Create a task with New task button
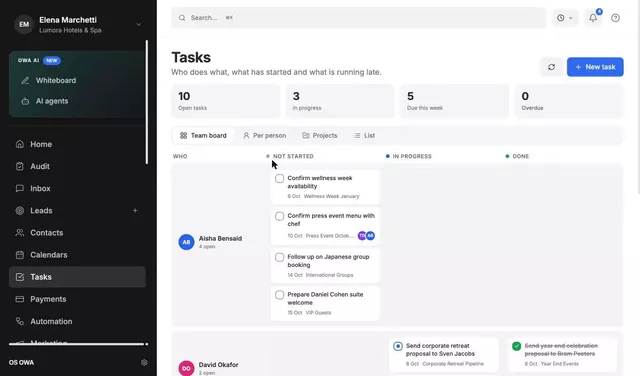Image resolution: width=640 pixels, height=376 pixels. 595,67
